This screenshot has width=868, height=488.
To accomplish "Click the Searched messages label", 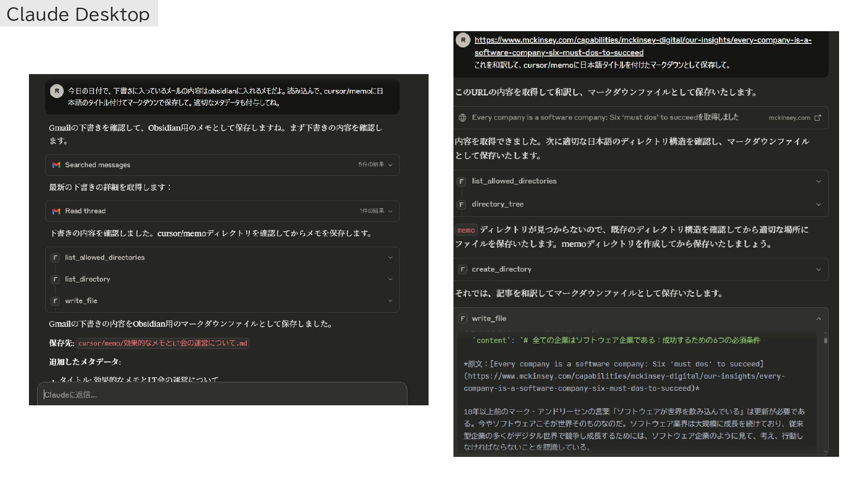I will (x=98, y=165).
